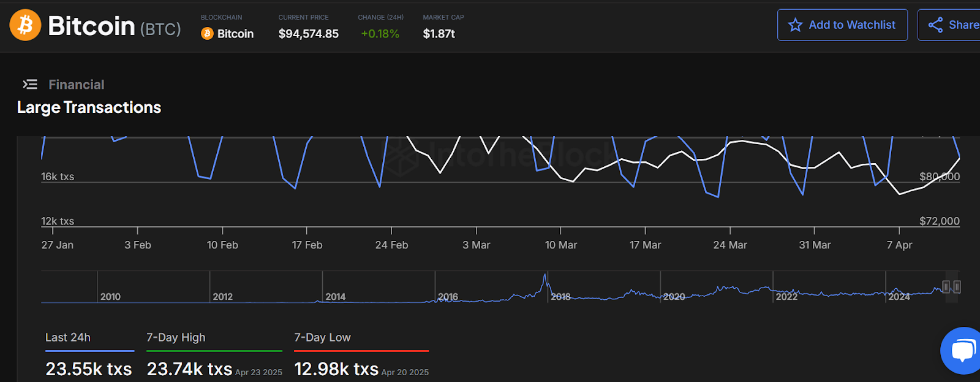Image resolution: width=980 pixels, height=382 pixels.
Task: Click the current price value $94,574.85
Action: pyautogui.click(x=308, y=34)
